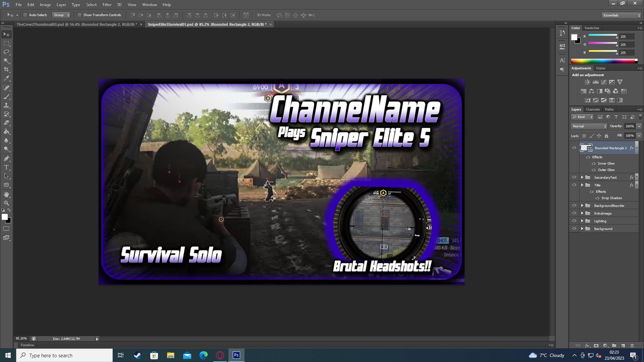Screen dimensions: 644x362
Task: Select the Horizontal Type tool
Action: pos(6,167)
